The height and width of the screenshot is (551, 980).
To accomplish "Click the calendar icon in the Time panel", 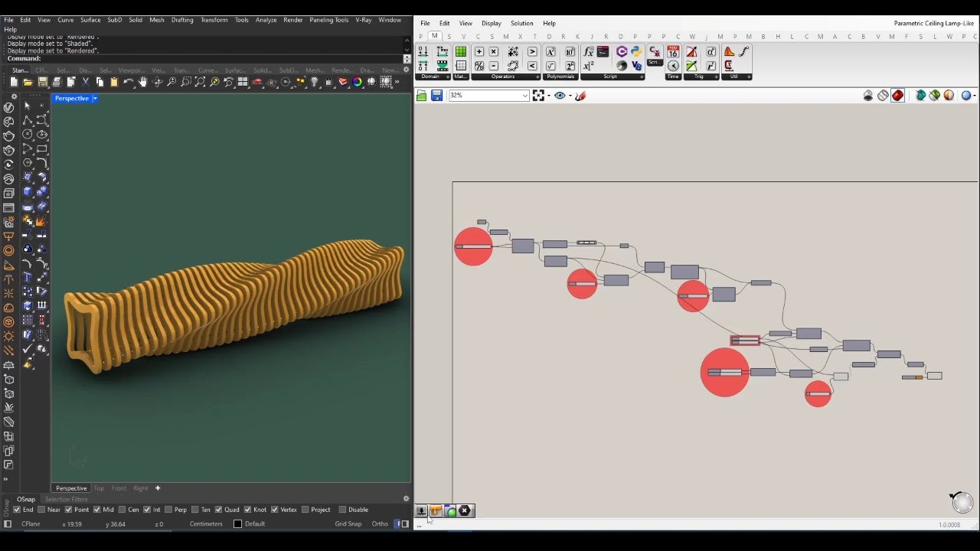I will click(671, 52).
